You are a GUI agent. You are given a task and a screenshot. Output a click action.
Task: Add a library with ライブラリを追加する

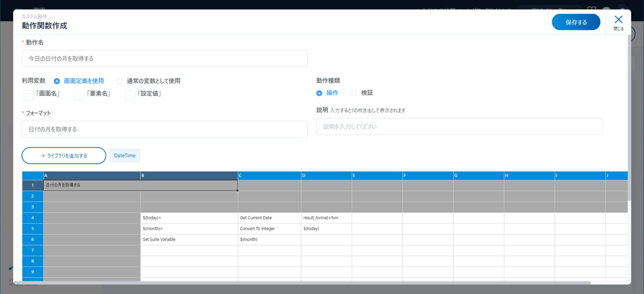click(x=64, y=156)
